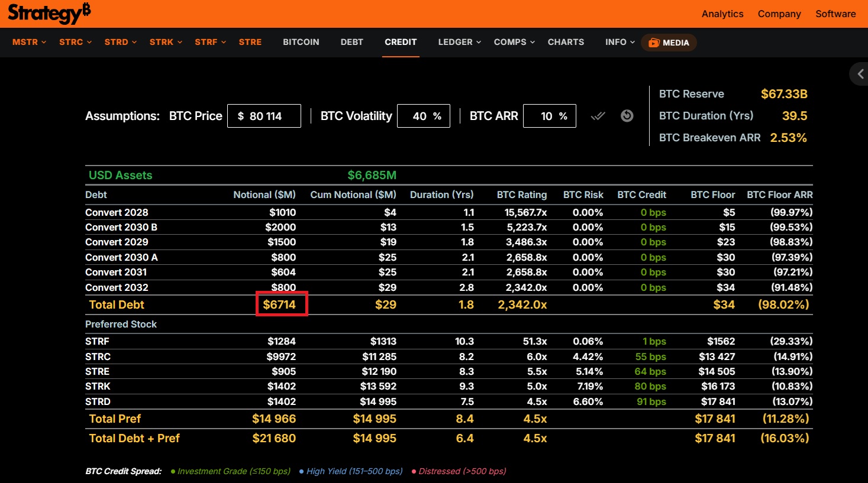Select the Convert 2028 row label
868x483 pixels.
click(x=117, y=212)
